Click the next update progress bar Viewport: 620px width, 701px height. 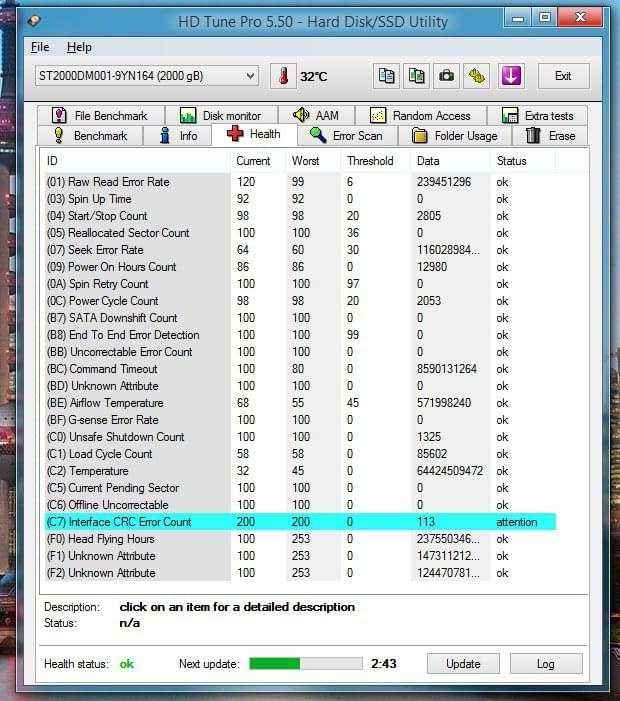pos(305,664)
